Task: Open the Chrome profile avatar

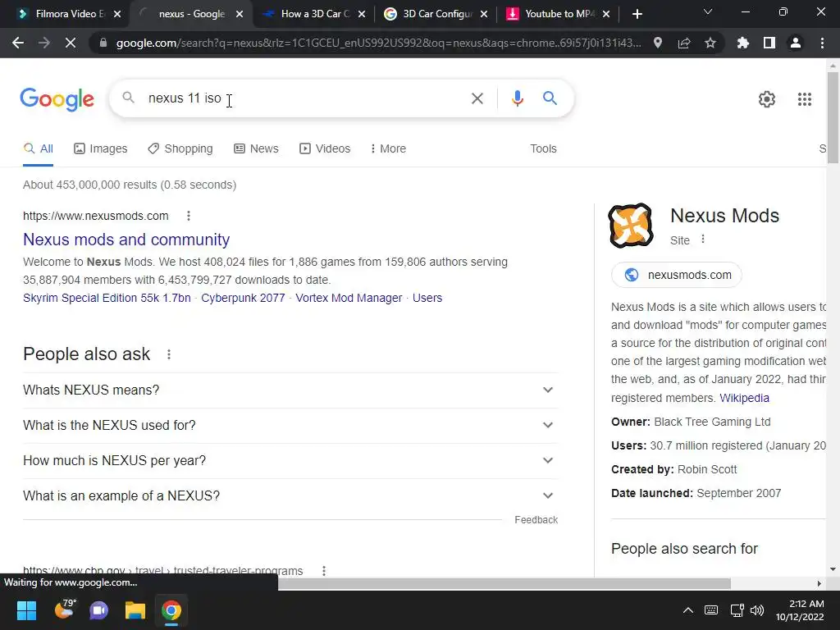Action: pos(796,43)
